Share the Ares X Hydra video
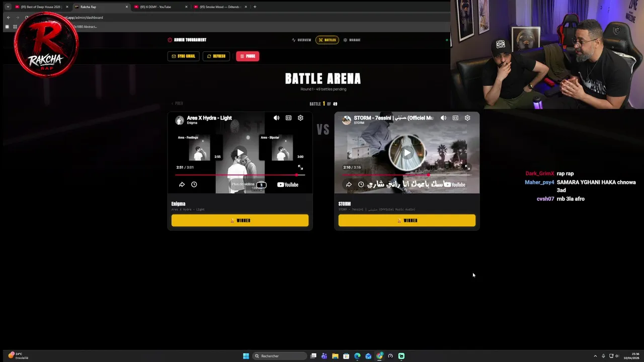The width and height of the screenshot is (644, 362). click(x=182, y=185)
